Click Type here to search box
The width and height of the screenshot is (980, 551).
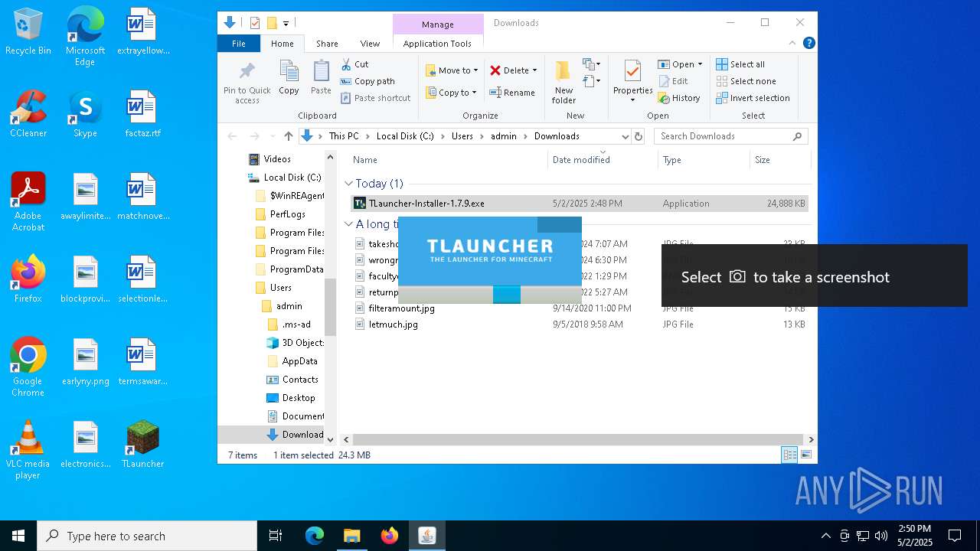pyautogui.click(x=147, y=536)
